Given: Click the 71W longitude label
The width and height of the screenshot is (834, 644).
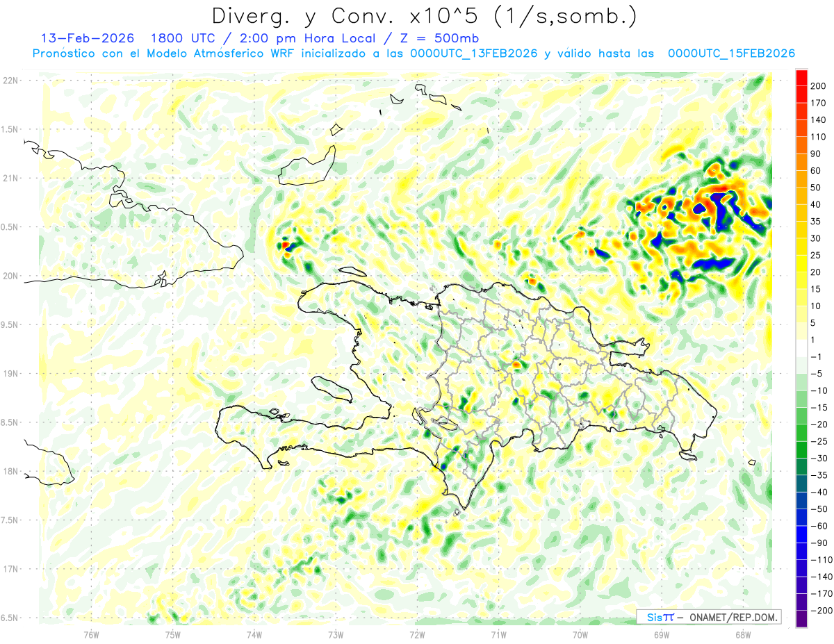Looking at the screenshot, I should tap(498, 634).
